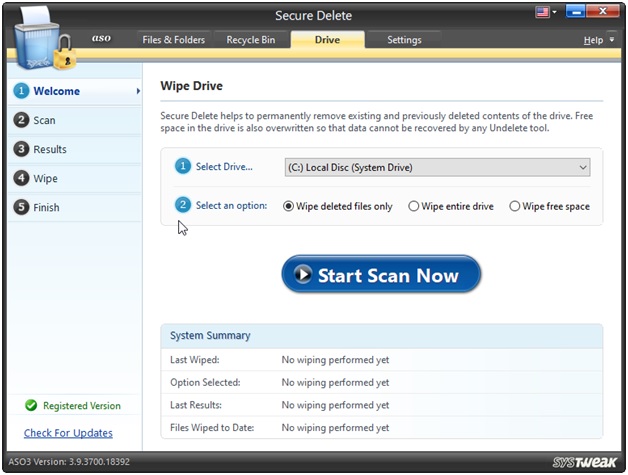Click the Select an option label
Viewport: 628px width, 475px height.
(x=231, y=205)
